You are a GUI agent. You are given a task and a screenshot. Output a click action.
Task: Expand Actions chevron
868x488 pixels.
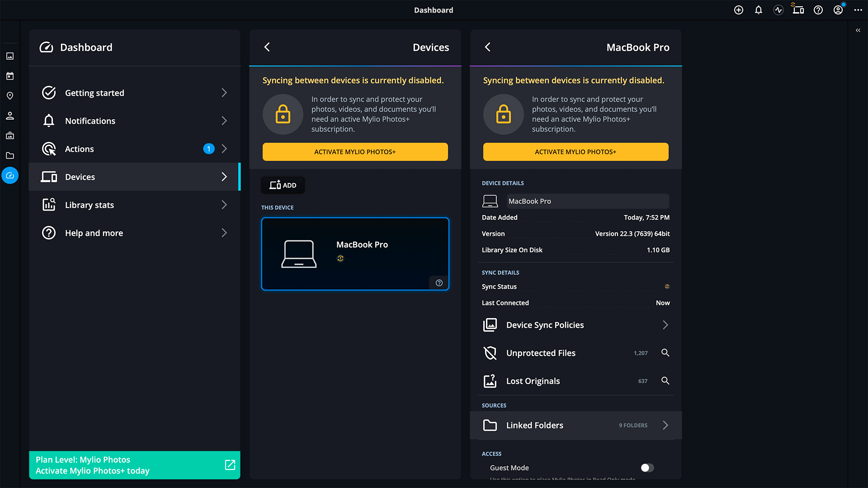(x=224, y=149)
